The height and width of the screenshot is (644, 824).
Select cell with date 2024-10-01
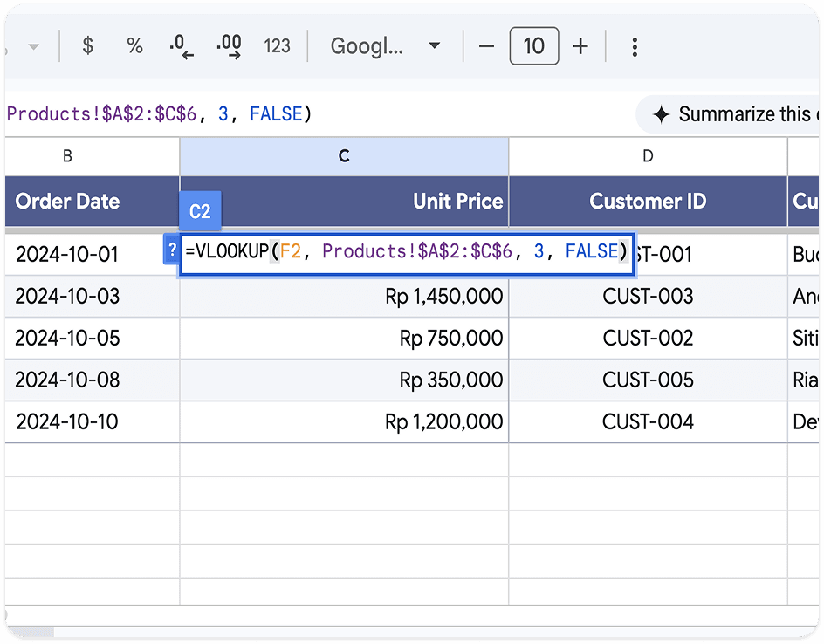[x=93, y=254]
